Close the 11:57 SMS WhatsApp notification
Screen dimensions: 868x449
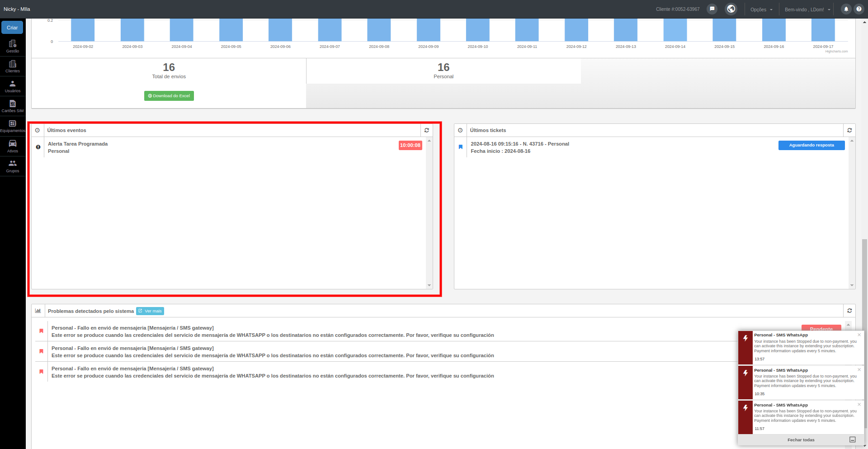[x=859, y=405]
